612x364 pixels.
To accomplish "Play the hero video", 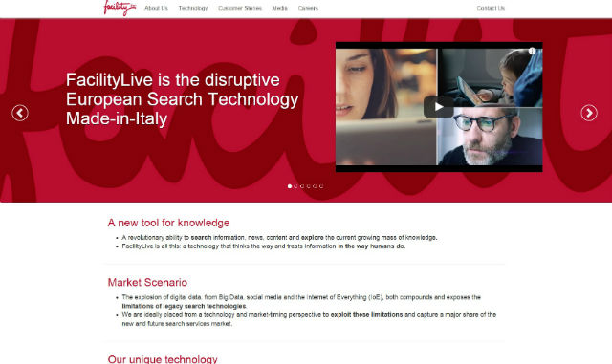I will [439, 106].
